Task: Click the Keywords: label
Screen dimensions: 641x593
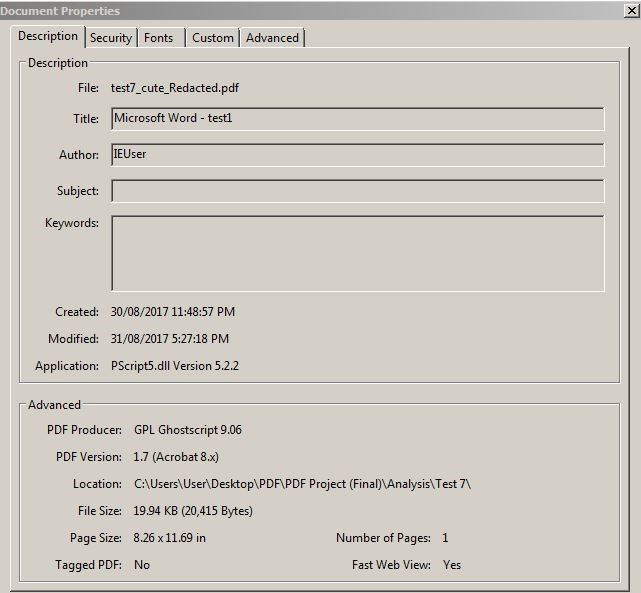Action: click(x=72, y=223)
